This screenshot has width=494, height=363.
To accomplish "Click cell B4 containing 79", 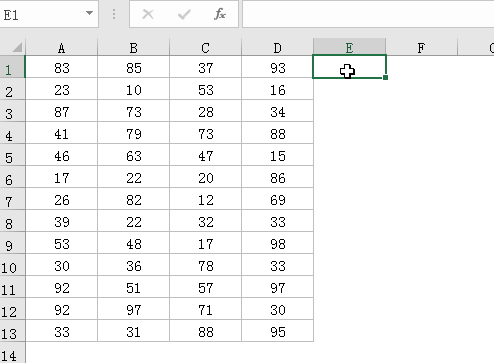I will (x=133, y=133).
